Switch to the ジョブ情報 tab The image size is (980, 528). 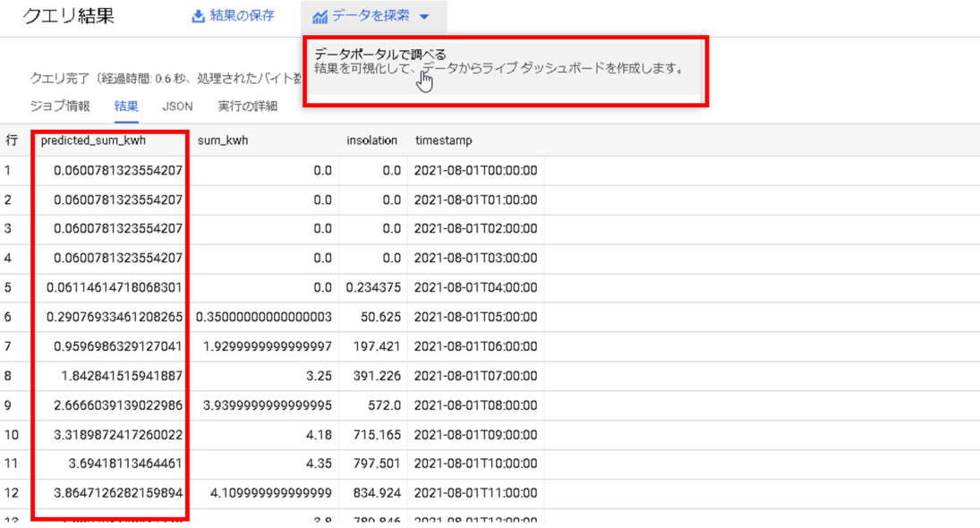pyautogui.click(x=60, y=106)
